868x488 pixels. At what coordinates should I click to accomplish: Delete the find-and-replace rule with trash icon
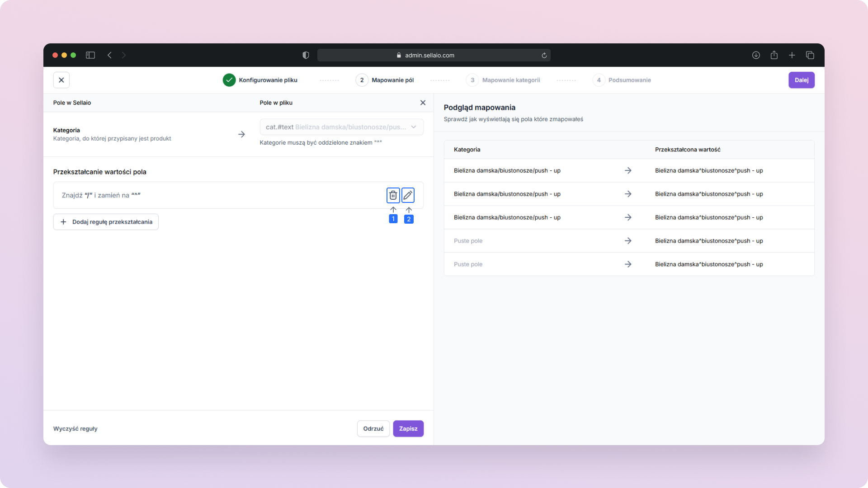coord(393,195)
